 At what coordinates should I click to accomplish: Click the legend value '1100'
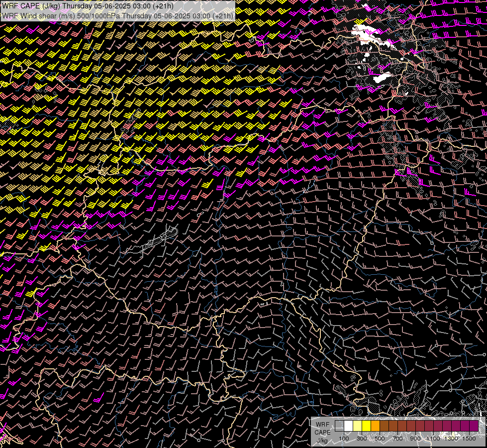[x=433, y=439]
